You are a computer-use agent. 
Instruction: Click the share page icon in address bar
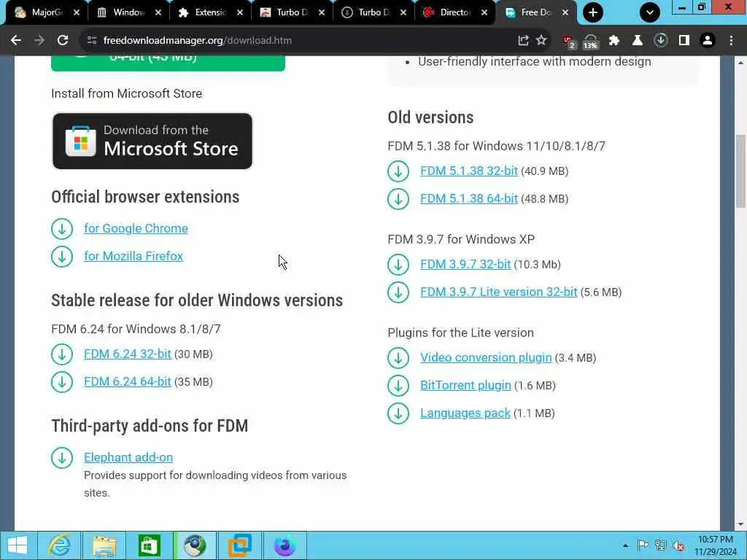coord(523,41)
